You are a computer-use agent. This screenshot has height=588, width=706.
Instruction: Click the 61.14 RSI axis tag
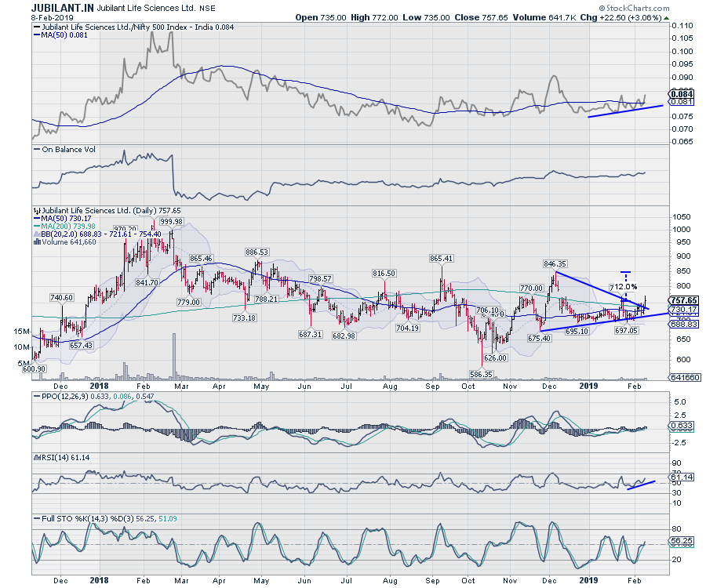pos(682,477)
